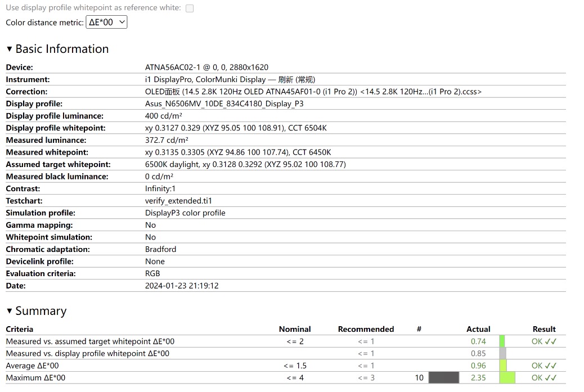Click the Use display profile whitepoint label
The image size is (584, 392).
click(93, 8)
